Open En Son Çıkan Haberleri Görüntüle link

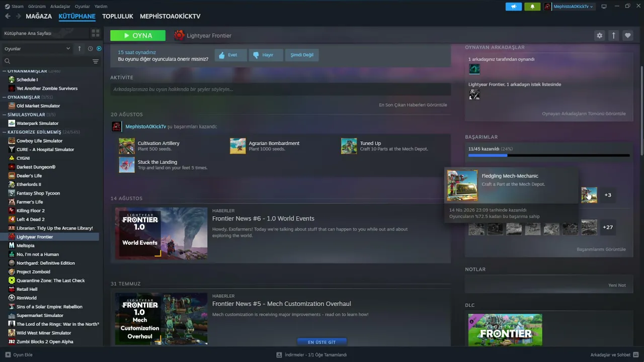pyautogui.click(x=413, y=105)
